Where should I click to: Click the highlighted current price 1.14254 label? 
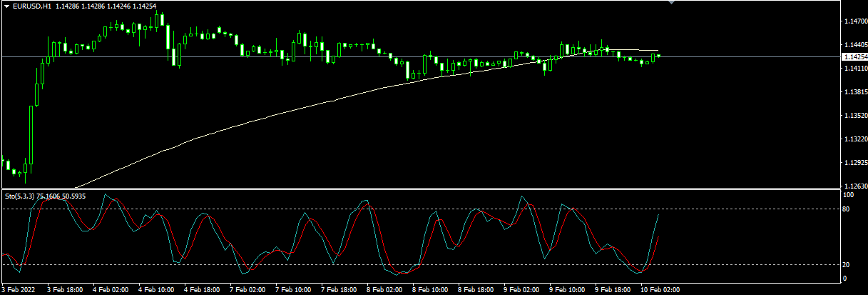[854, 56]
